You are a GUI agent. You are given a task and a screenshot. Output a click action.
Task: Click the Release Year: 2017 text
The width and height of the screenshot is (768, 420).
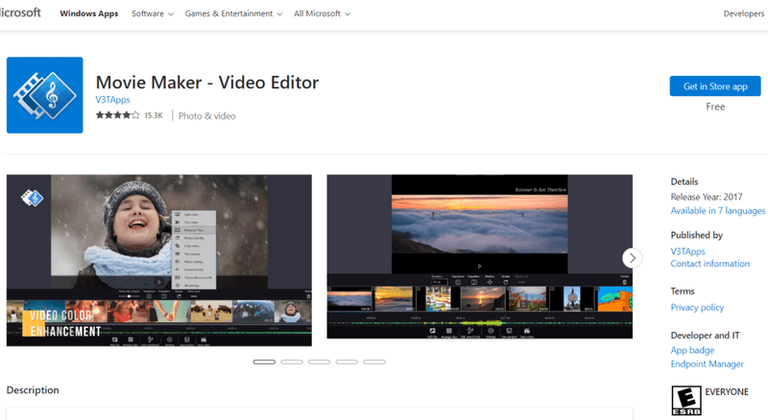[706, 197]
